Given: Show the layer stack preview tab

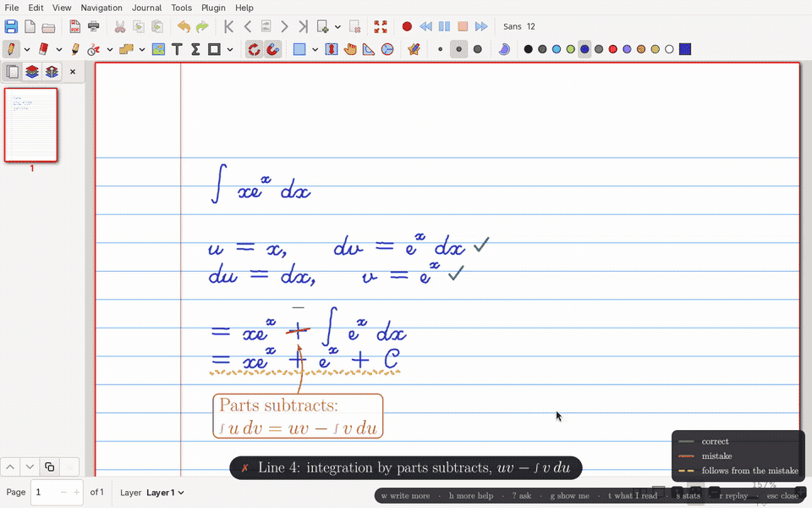Looking at the screenshot, I should [52, 71].
